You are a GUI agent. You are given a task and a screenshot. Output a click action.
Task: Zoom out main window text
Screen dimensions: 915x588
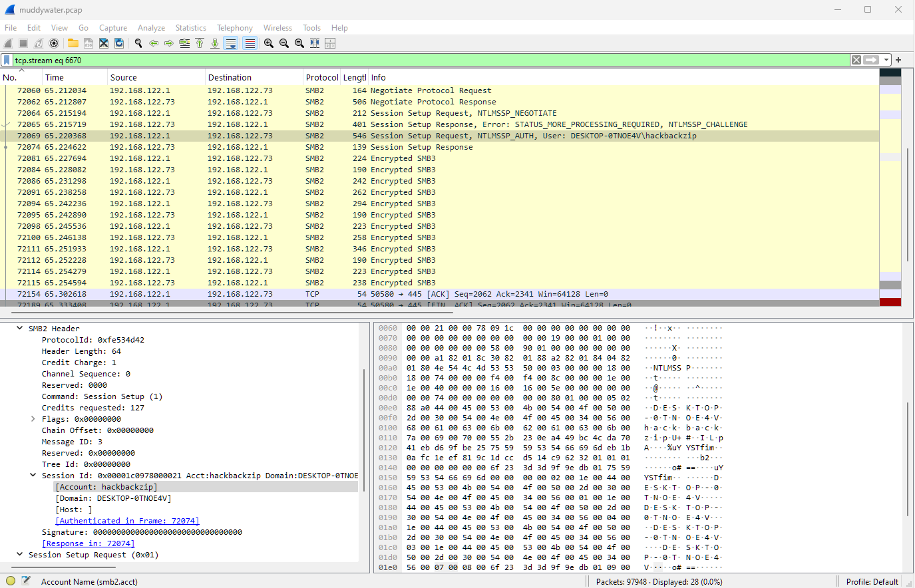pyautogui.click(x=284, y=43)
